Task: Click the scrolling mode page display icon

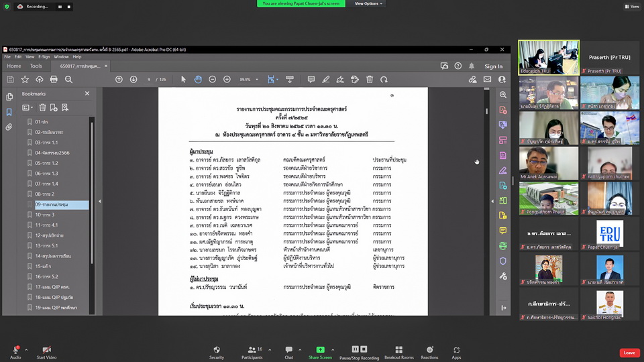Action: tap(290, 80)
